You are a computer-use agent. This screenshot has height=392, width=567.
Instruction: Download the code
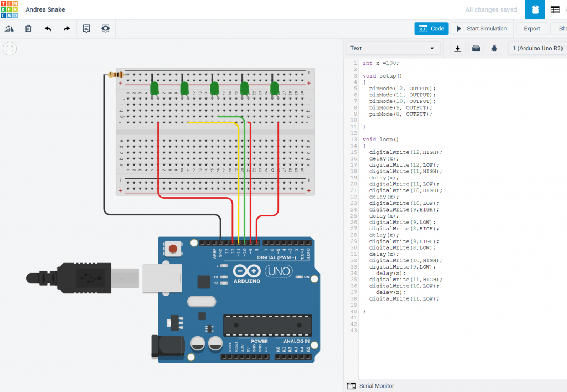(457, 48)
